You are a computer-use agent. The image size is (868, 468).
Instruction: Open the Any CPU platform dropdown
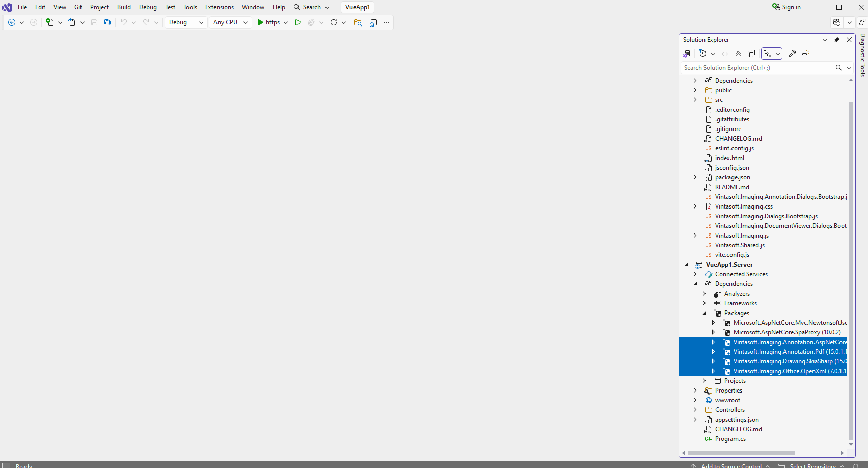coord(230,22)
